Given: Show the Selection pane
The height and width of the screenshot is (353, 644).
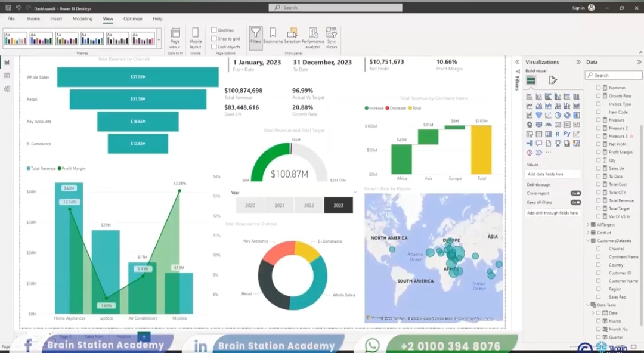Looking at the screenshot, I should 292,37.
